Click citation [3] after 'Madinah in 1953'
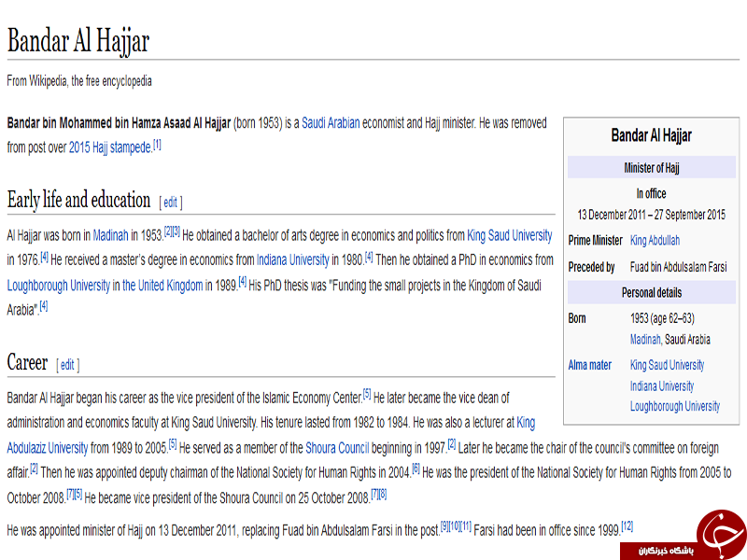The width and height of the screenshot is (747, 560). point(176,231)
